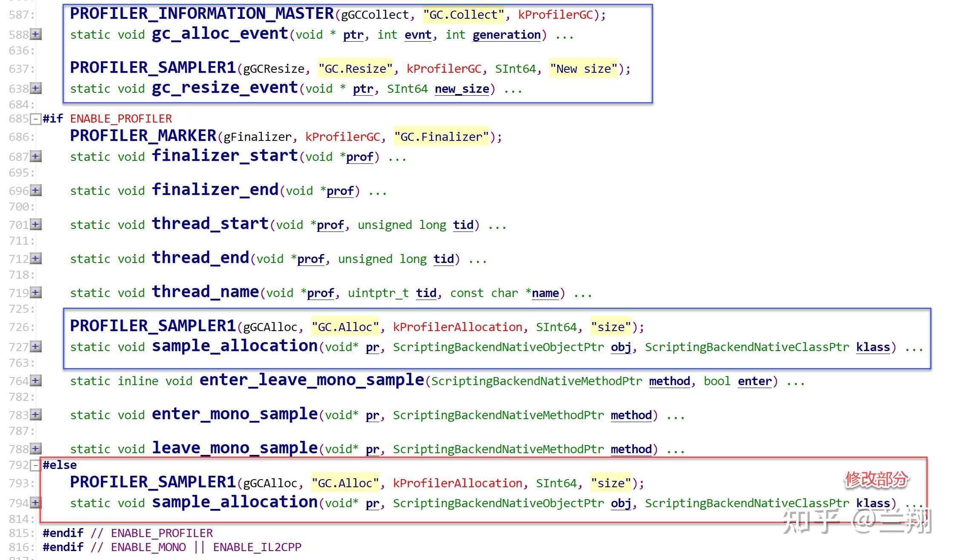
Task: Click the gc_alloc_event function name
Action: [x=220, y=34]
